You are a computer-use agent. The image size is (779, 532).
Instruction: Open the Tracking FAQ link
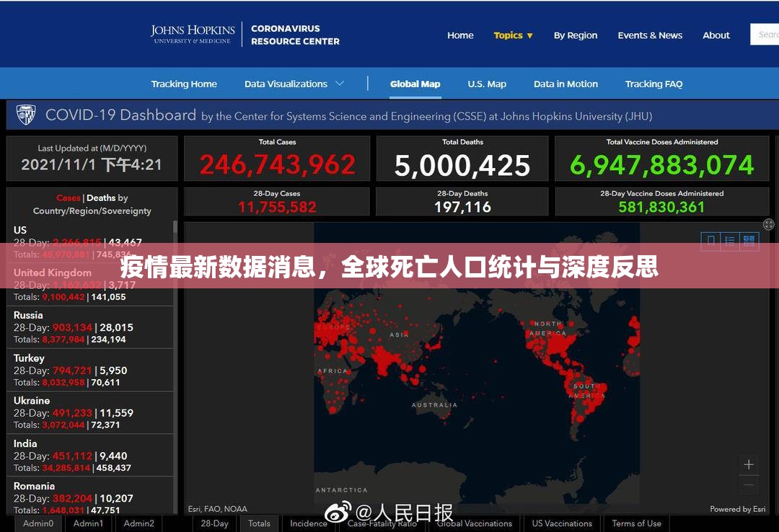click(653, 84)
